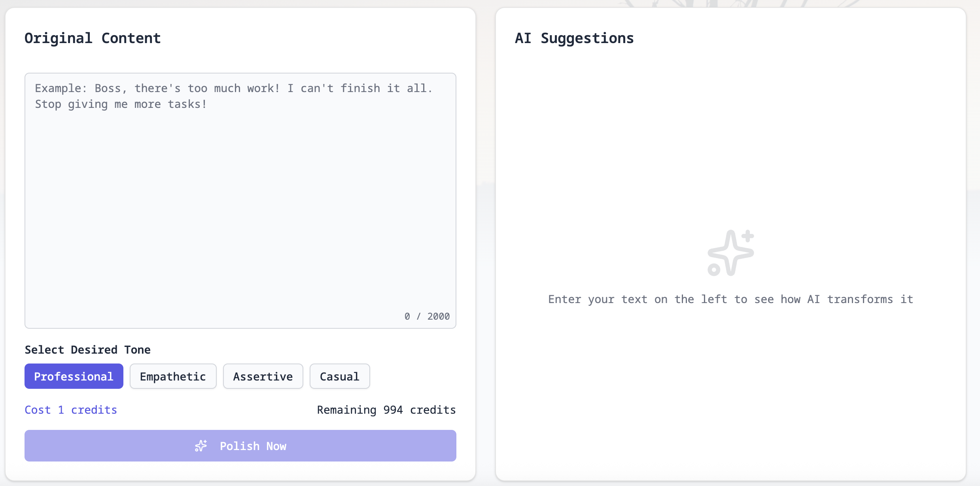Click the Polish Now button
980x486 pixels.
(x=240, y=446)
